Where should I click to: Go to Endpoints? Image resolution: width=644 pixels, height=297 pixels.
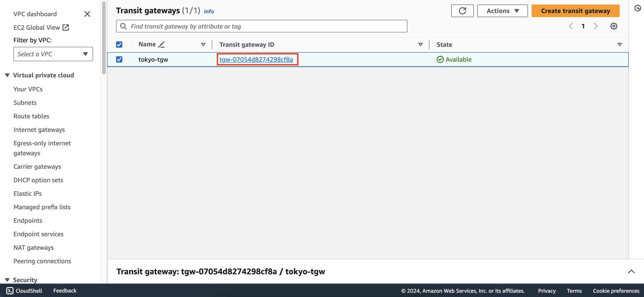[28, 221]
